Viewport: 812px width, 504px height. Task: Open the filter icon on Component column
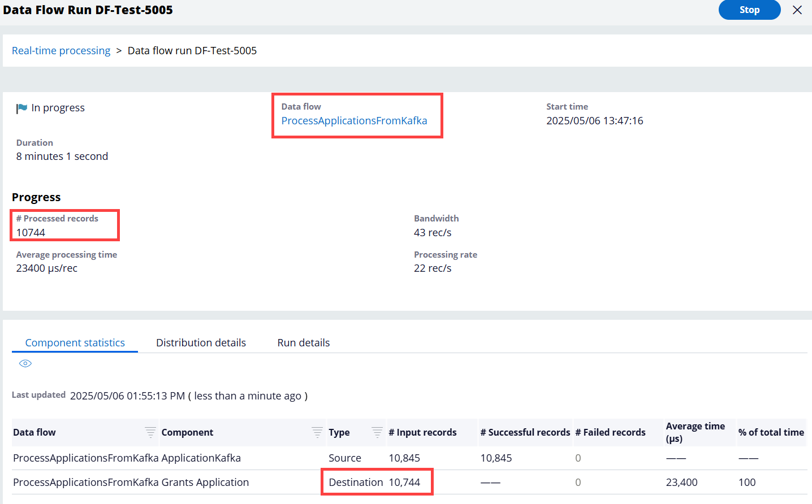[317, 432]
